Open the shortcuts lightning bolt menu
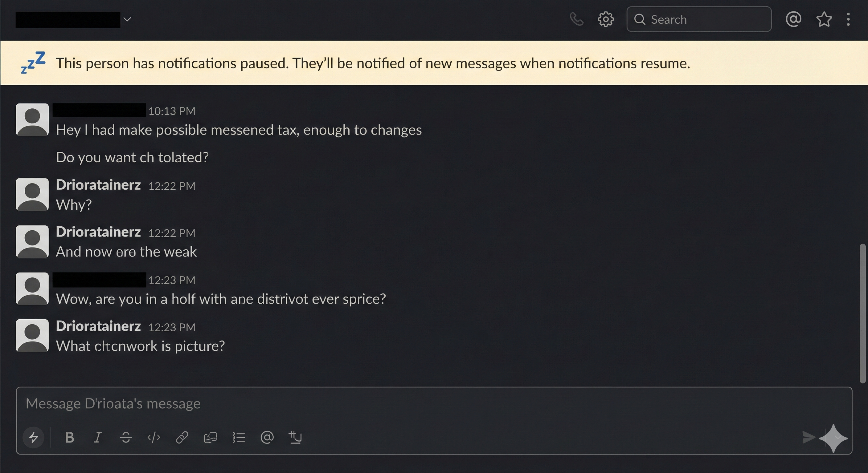Viewport: 868px width, 473px height. [33, 437]
